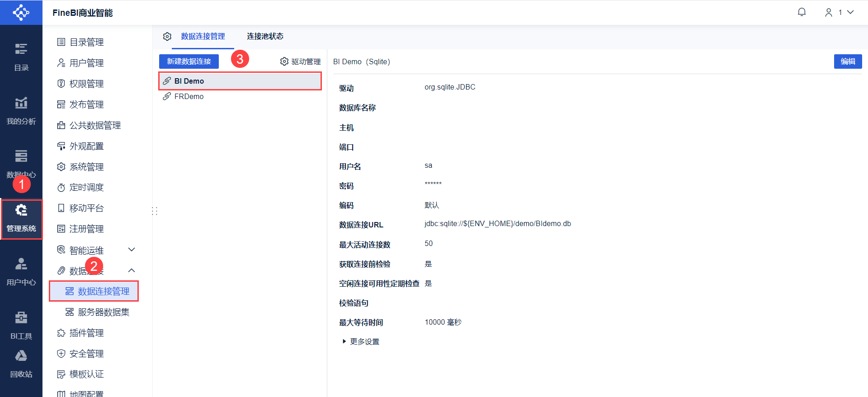The width and height of the screenshot is (868, 397).
Task: Click the 插件管理 puzzle icon
Action: coord(61,333)
